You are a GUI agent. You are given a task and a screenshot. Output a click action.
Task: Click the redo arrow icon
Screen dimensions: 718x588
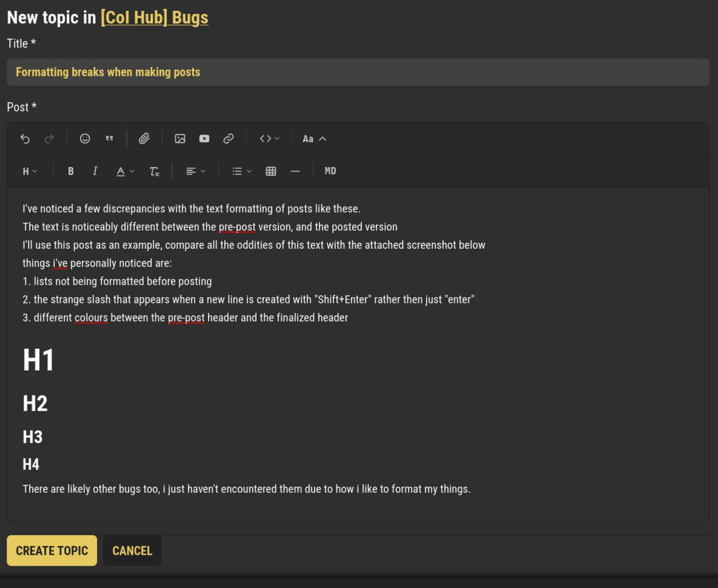(49, 139)
